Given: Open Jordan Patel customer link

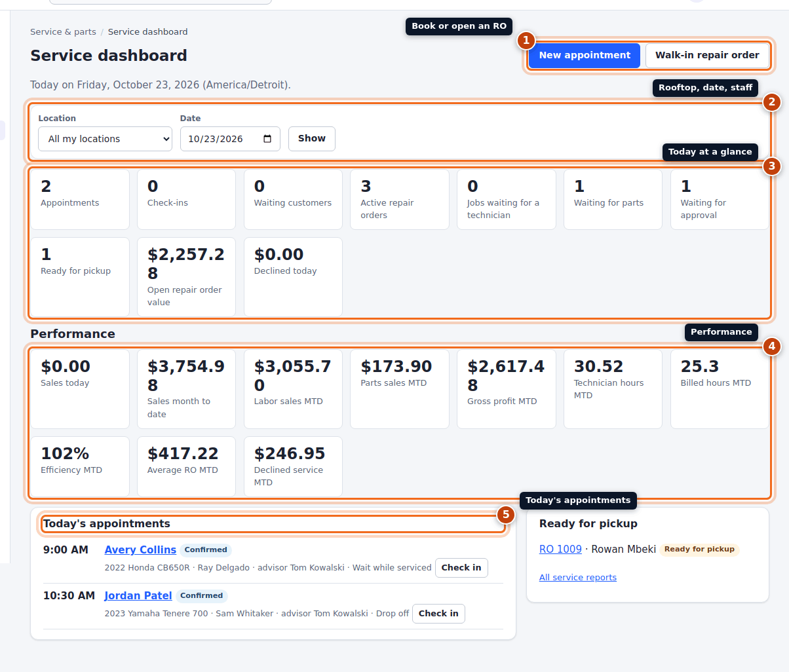Looking at the screenshot, I should tap(138, 595).
